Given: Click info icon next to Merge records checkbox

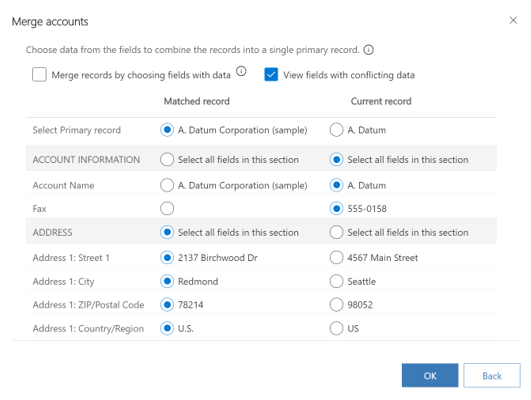Looking at the screenshot, I should point(241,71).
